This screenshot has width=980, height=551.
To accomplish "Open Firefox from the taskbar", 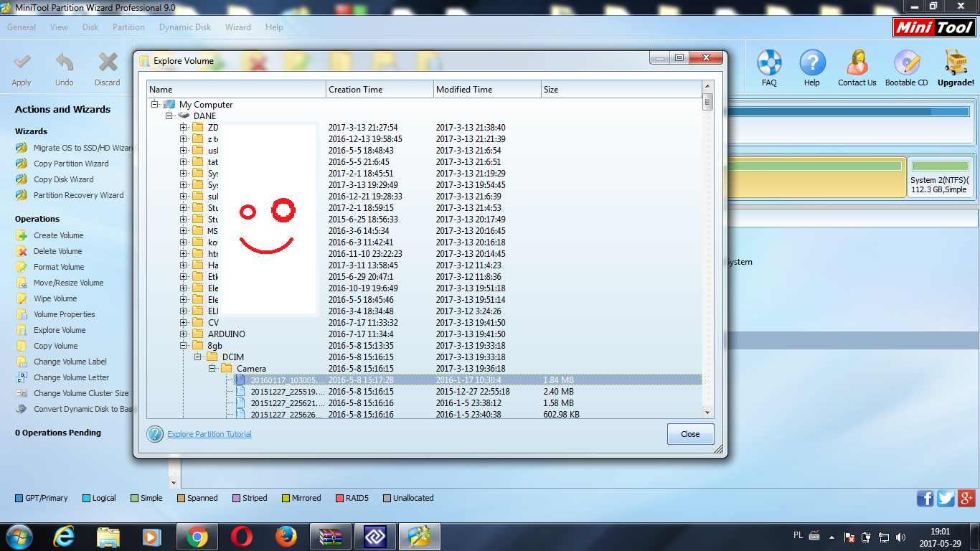I will (x=286, y=537).
